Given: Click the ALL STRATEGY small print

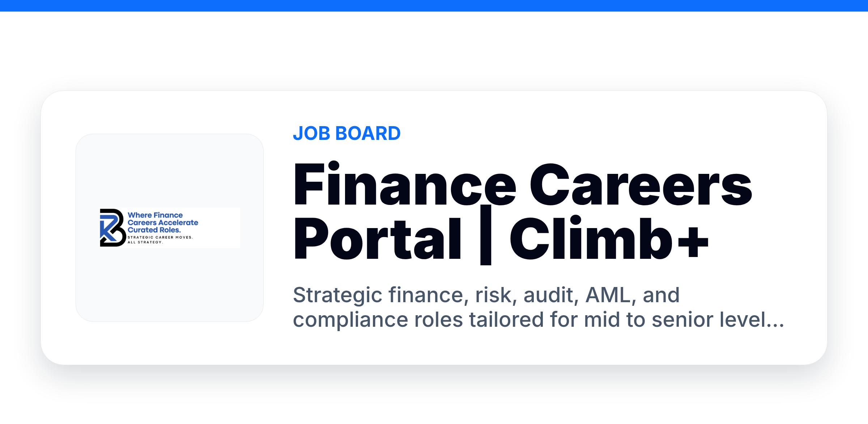Looking at the screenshot, I should tap(145, 242).
